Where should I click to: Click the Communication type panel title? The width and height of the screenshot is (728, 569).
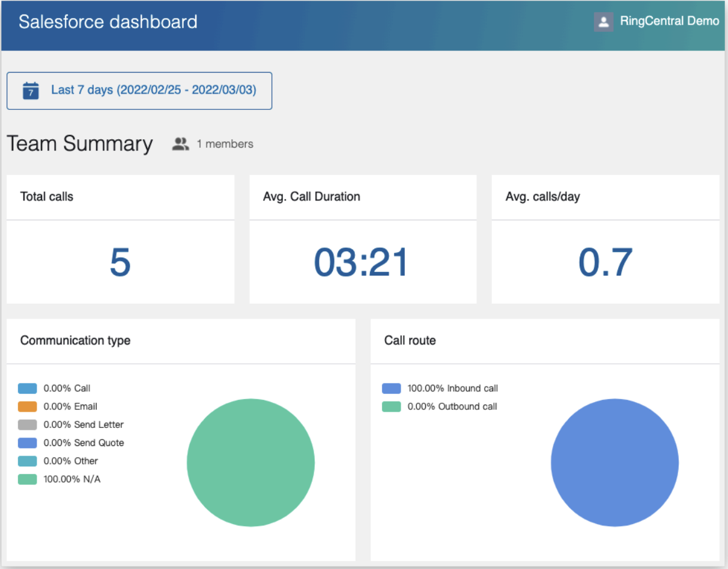point(75,340)
